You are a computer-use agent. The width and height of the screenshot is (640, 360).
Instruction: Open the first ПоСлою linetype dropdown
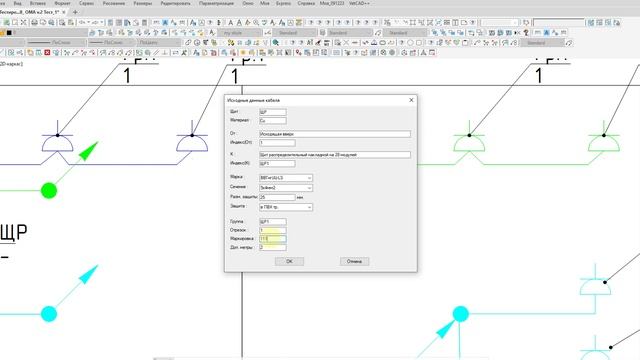click(x=57, y=42)
